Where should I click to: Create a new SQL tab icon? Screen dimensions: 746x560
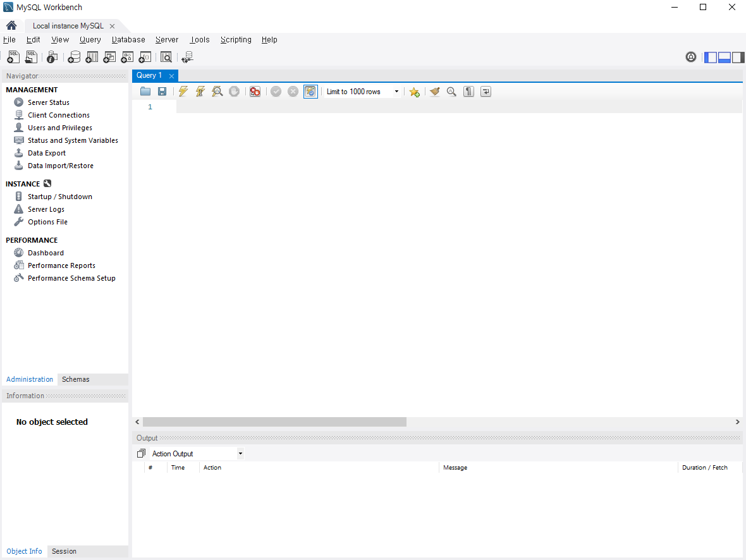pyautogui.click(x=13, y=57)
